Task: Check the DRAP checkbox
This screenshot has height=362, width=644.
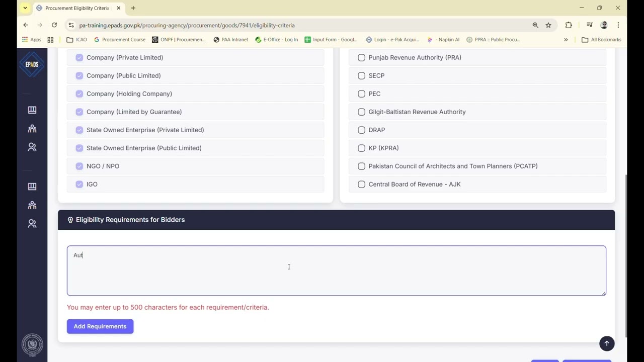Action: [361, 130]
